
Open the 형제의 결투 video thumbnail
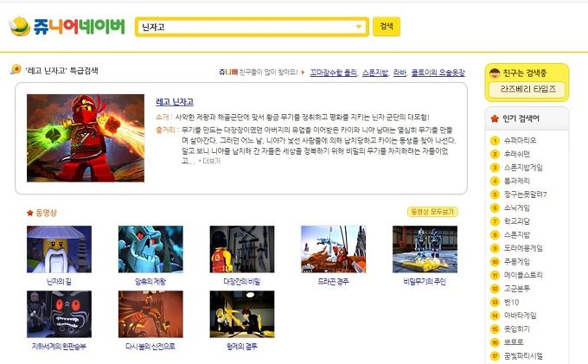[x=242, y=314]
